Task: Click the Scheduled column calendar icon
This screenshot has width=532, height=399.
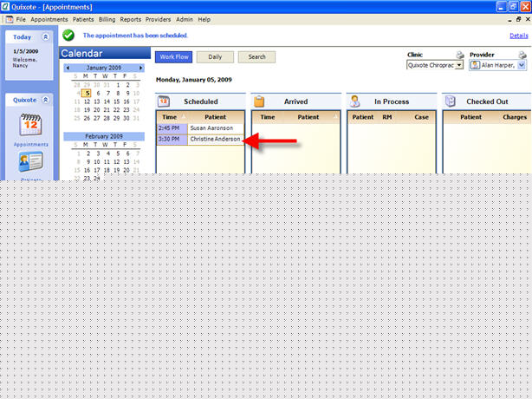Action: (164, 101)
